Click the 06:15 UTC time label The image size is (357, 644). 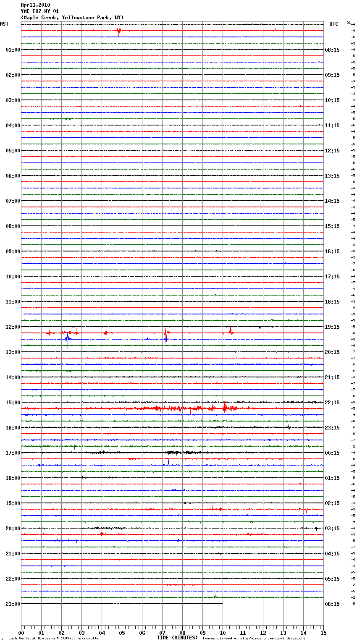pyautogui.click(x=332, y=604)
